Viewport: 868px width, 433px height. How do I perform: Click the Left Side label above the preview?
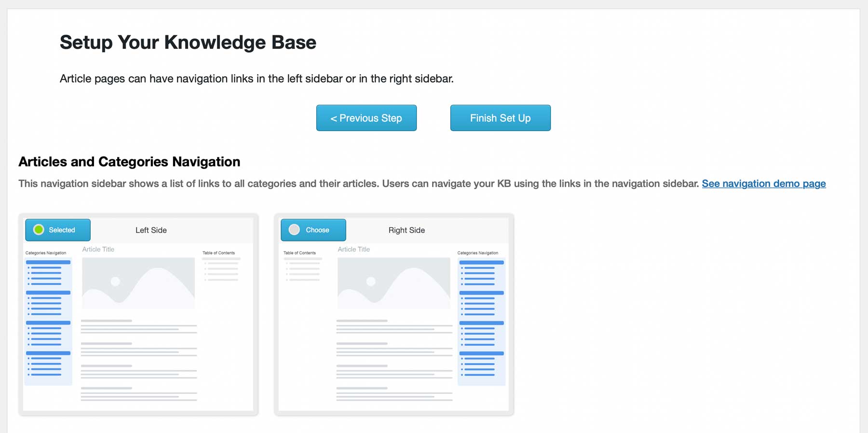151,230
